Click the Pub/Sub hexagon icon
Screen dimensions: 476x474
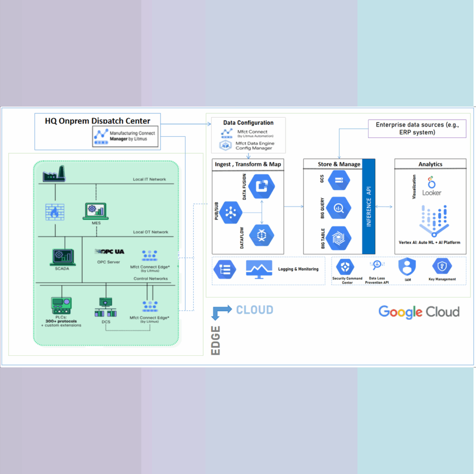point(231,213)
